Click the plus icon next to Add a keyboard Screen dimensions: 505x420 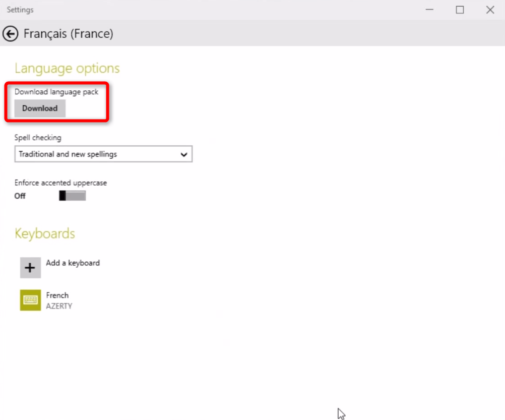pyautogui.click(x=30, y=268)
